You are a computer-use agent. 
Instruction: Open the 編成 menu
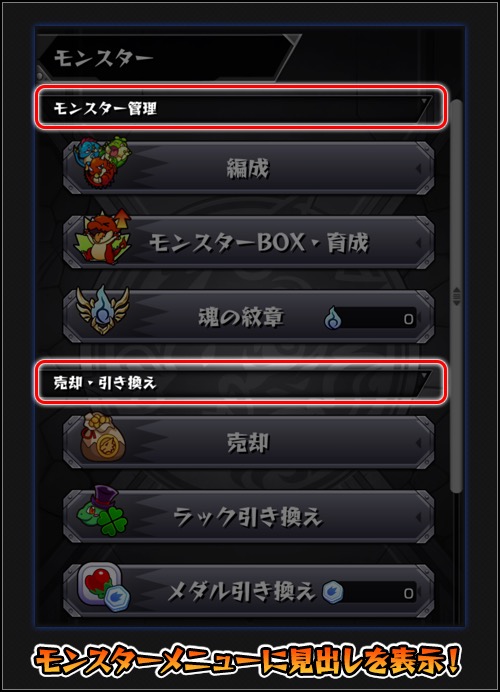[x=248, y=168]
